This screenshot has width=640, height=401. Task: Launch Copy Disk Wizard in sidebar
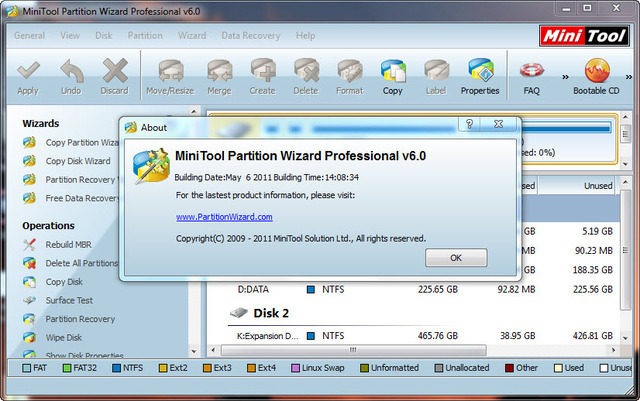click(x=67, y=161)
